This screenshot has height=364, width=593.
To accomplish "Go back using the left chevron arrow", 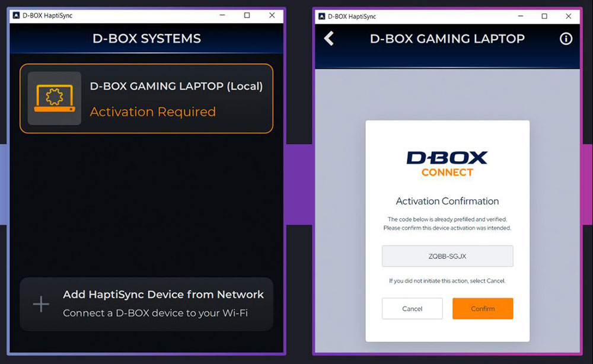I will point(329,39).
